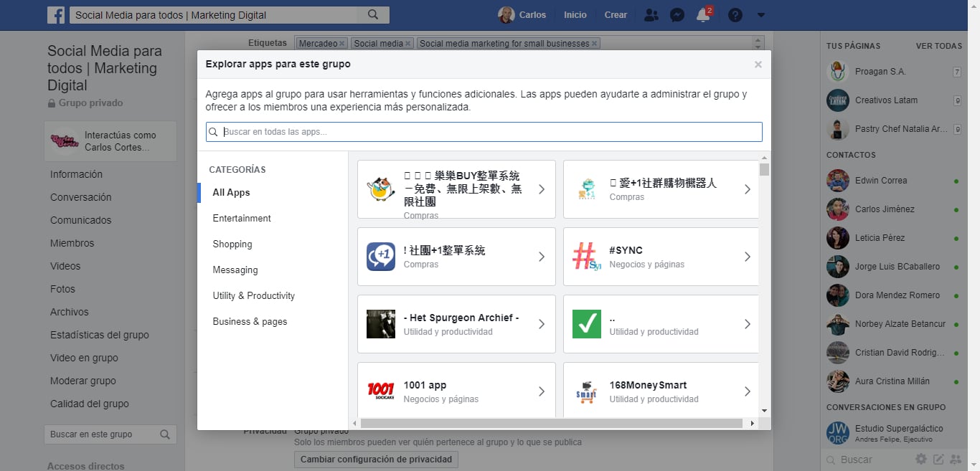The width and height of the screenshot is (980, 471).
Task: Click the #SYNC app icon
Action: point(587,257)
